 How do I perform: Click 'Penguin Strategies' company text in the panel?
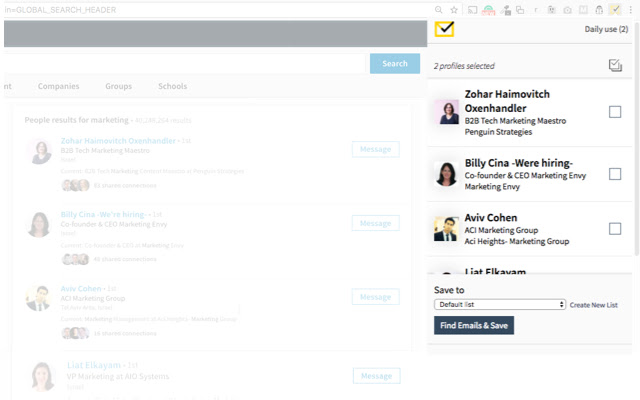point(498,132)
